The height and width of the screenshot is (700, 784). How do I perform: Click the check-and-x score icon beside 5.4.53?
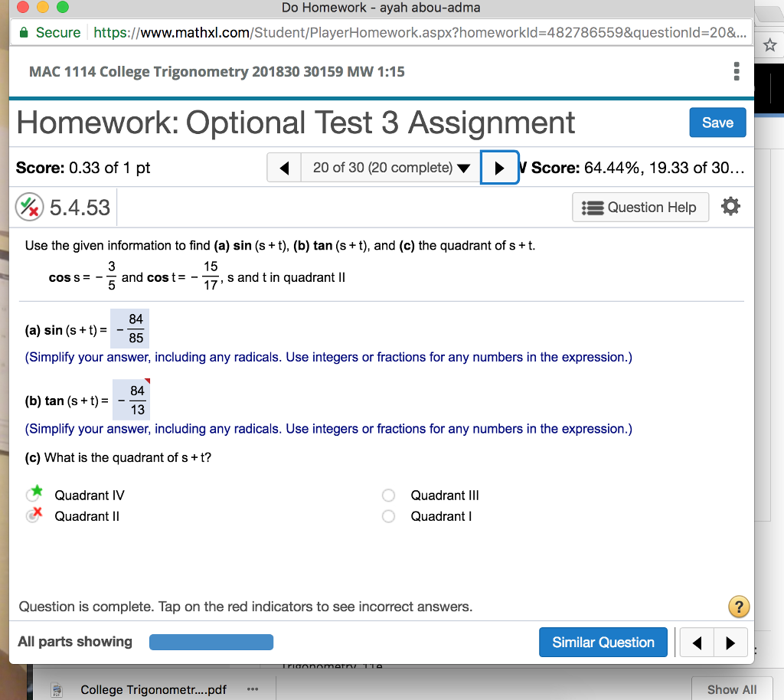click(x=29, y=206)
